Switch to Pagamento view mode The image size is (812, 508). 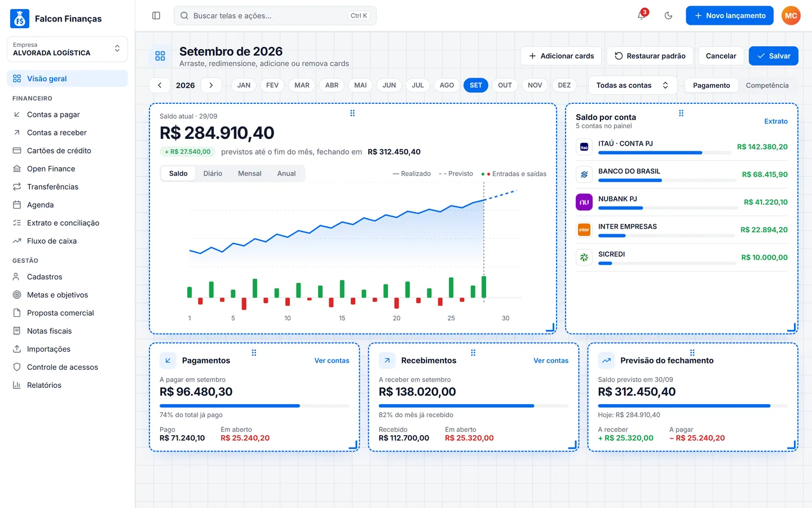tap(711, 85)
